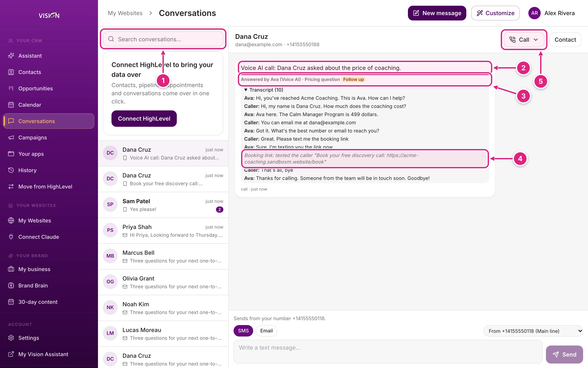The height and width of the screenshot is (368, 588).
Task: Click the Vision logo in sidebar
Action: click(x=49, y=15)
